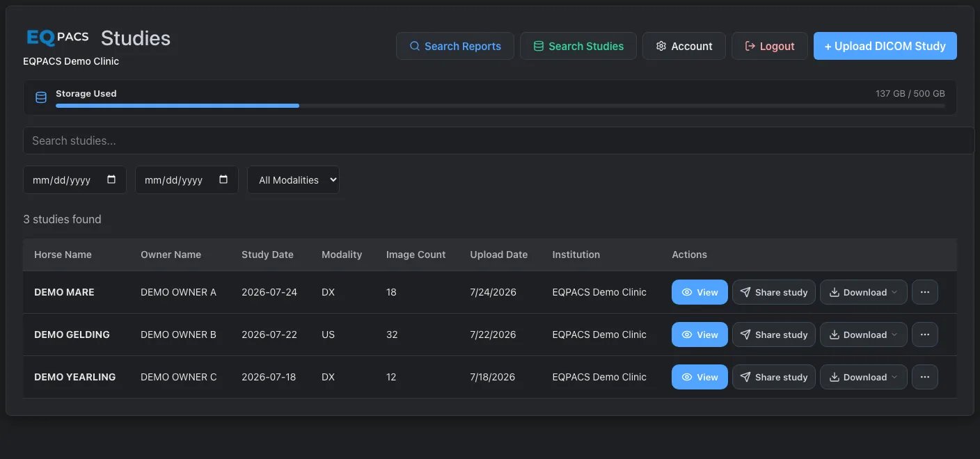Image resolution: width=980 pixels, height=459 pixels.
Task: Click the start date field
Action: 74,179
